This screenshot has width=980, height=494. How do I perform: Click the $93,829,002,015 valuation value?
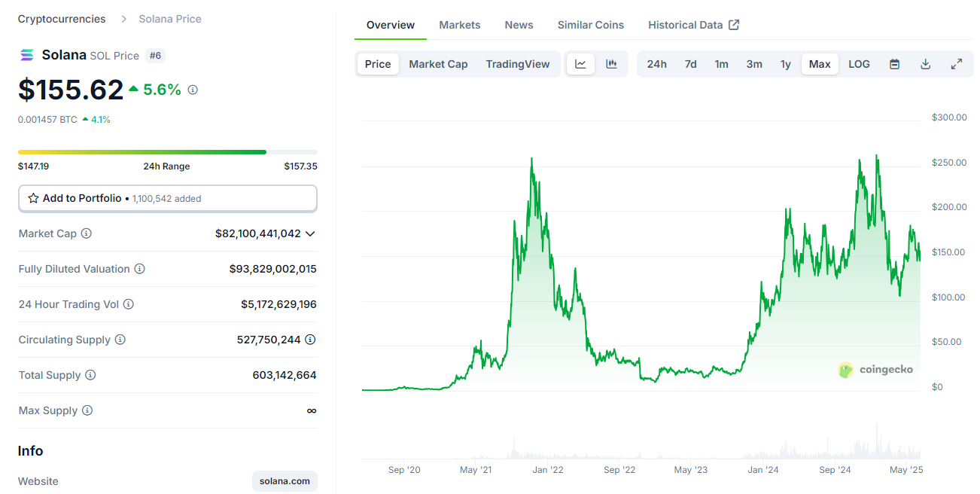pyautogui.click(x=273, y=269)
